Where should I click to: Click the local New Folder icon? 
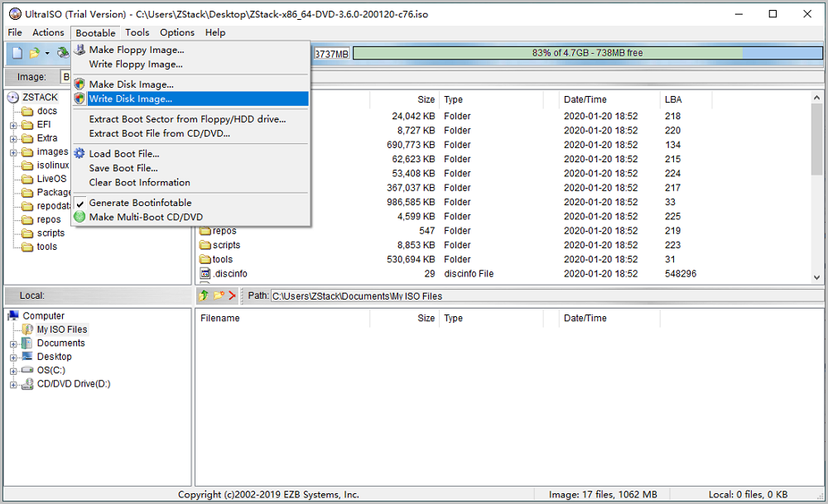pyautogui.click(x=219, y=295)
